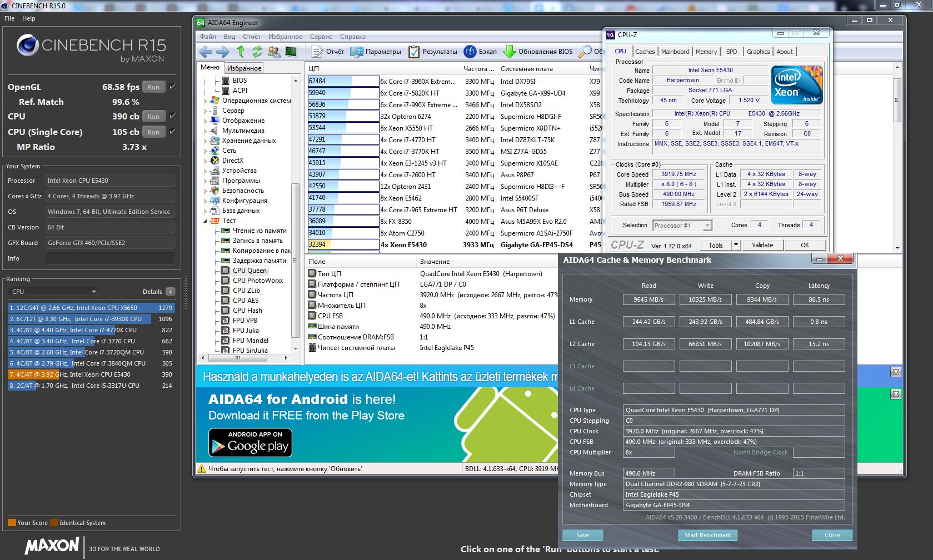Open the Ranking CPU dropdown in Cinebench
Image resolution: width=933 pixels, height=560 pixels.
53,292
